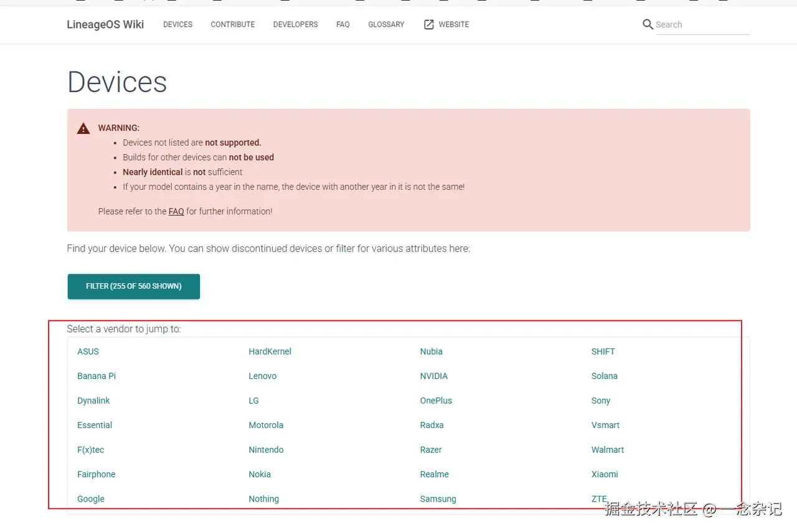
Task: Jump to the Nubia vendor
Action: pyautogui.click(x=431, y=352)
